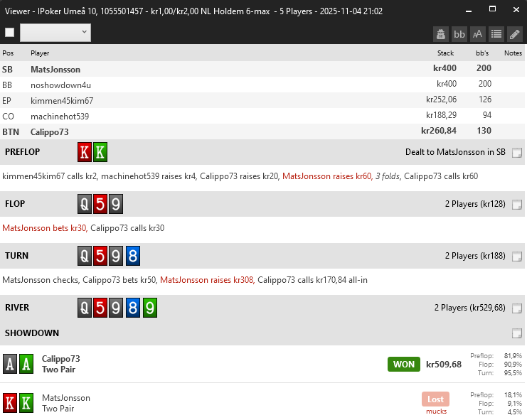Tick the checkbox in the top-left toolbar
This screenshot has height=420, width=527.
tap(9, 33)
